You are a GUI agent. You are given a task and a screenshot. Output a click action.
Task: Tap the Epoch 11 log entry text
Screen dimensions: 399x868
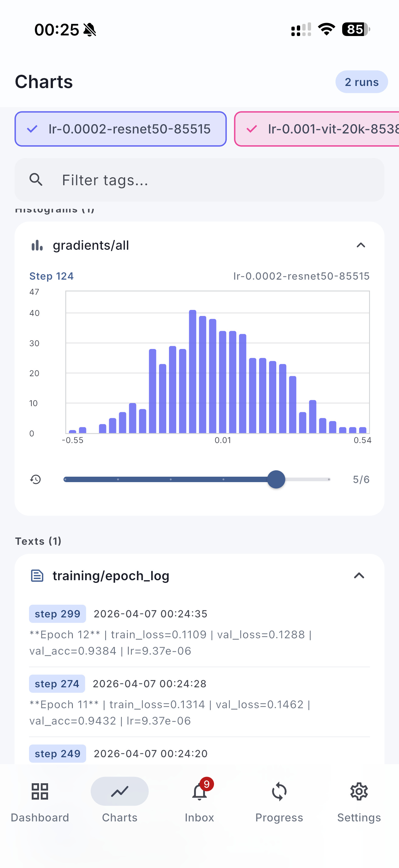coord(170,712)
